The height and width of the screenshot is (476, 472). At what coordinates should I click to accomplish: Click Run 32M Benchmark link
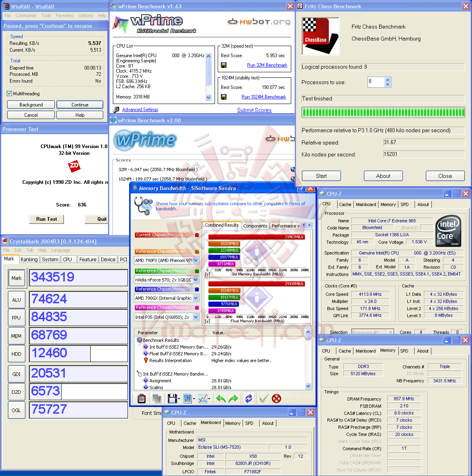pos(267,65)
